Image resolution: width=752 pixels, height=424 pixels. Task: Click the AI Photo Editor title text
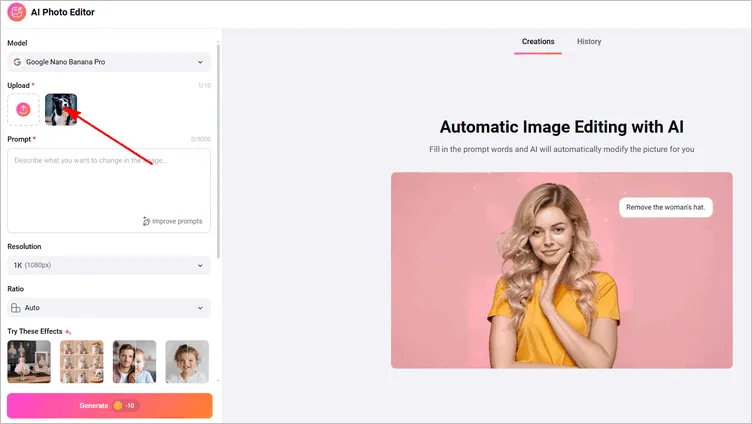63,12
